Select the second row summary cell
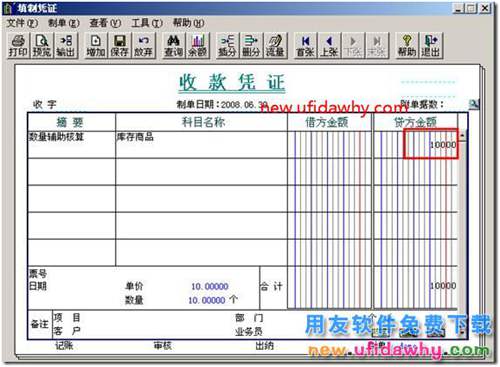The width and height of the screenshot is (500, 367). click(72, 172)
